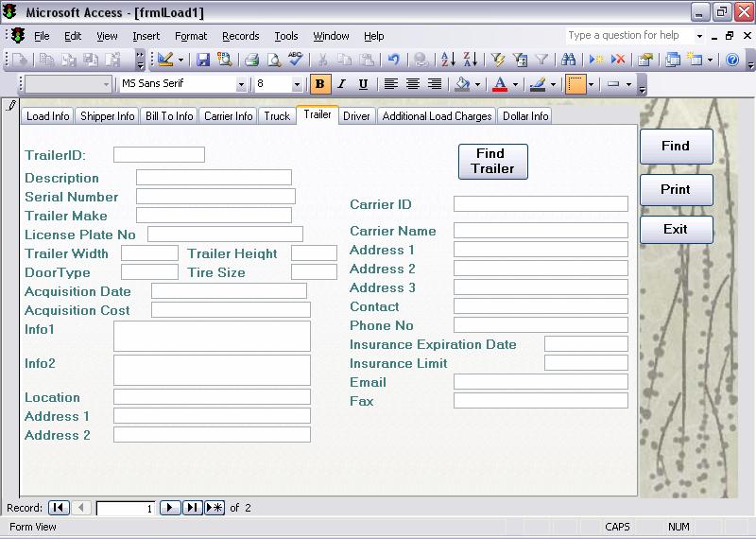Sort records ascending A to Z
756x539 pixels.
coord(447,60)
